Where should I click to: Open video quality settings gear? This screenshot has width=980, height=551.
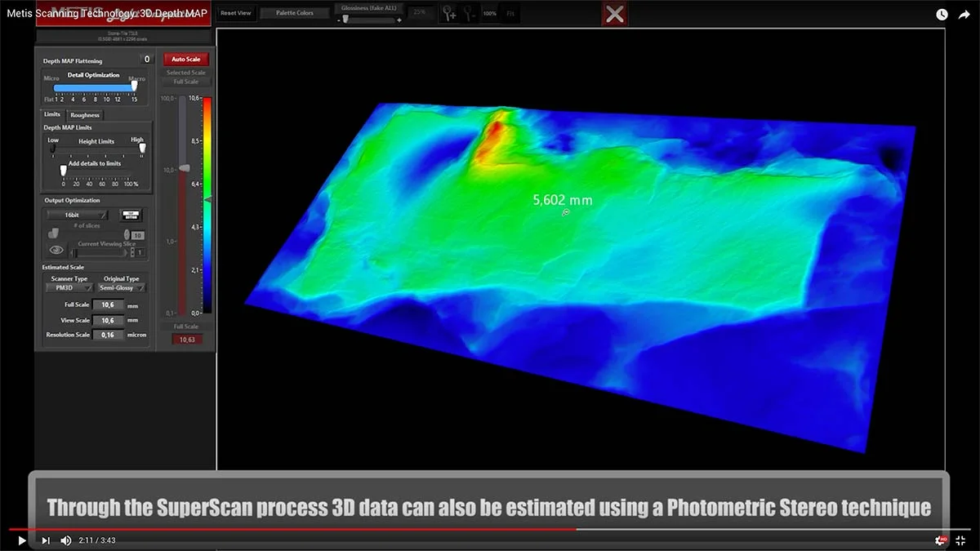coord(941,540)
